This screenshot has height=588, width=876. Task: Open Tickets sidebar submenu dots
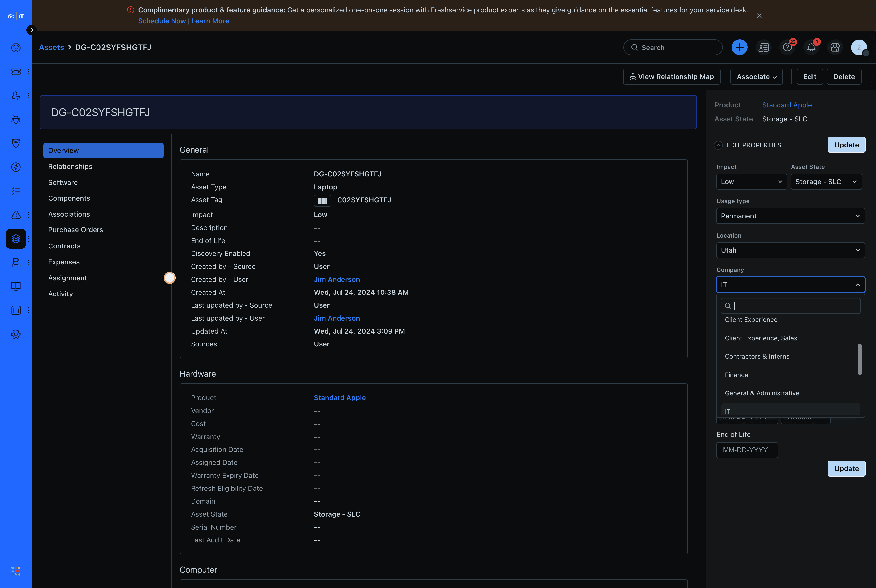[29, 72]
